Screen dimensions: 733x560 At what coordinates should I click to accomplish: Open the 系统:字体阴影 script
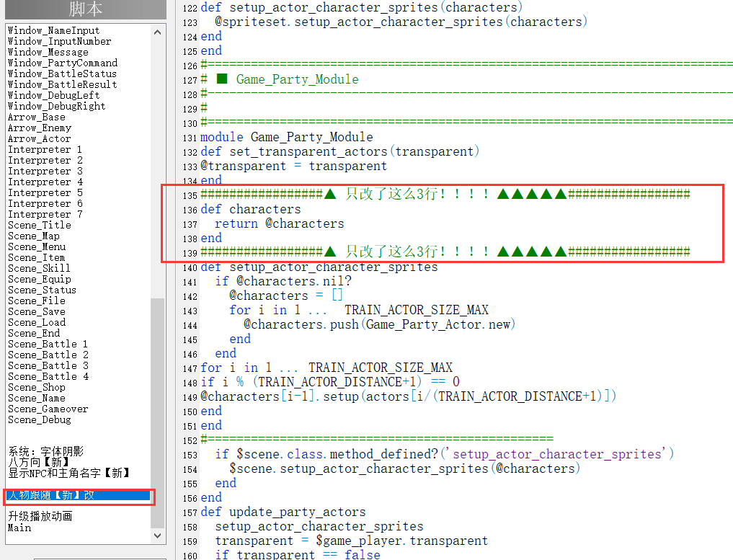[46, 452]
